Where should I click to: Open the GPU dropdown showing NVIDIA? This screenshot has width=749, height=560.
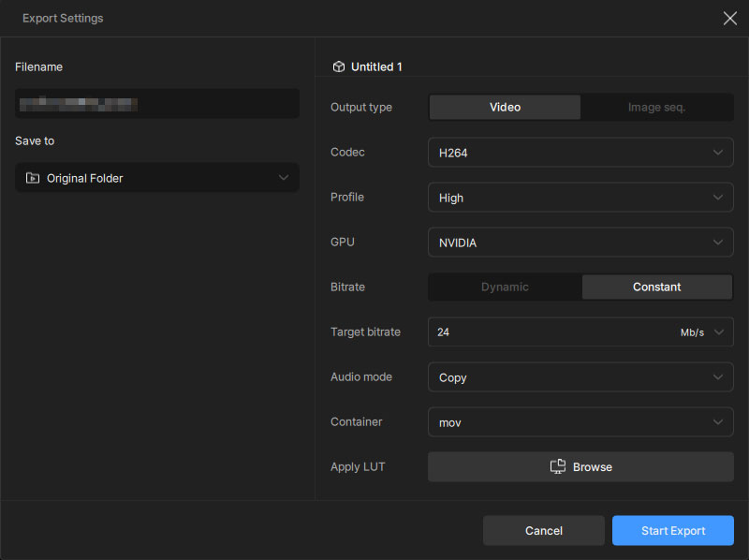(x=580, y=243)
